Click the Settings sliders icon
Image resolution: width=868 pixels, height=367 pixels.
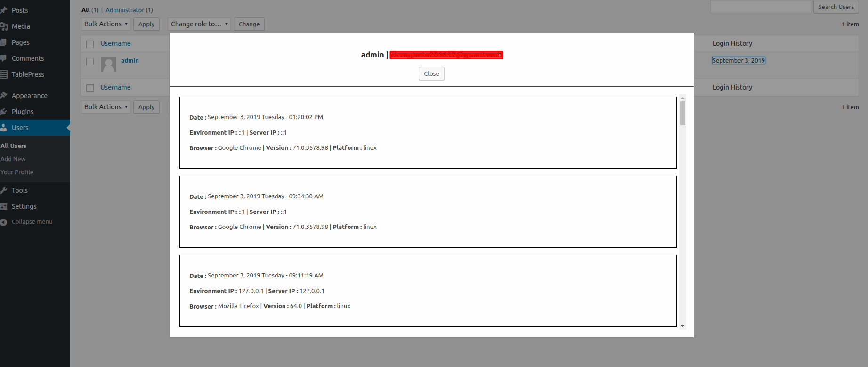tap(4, 206)
